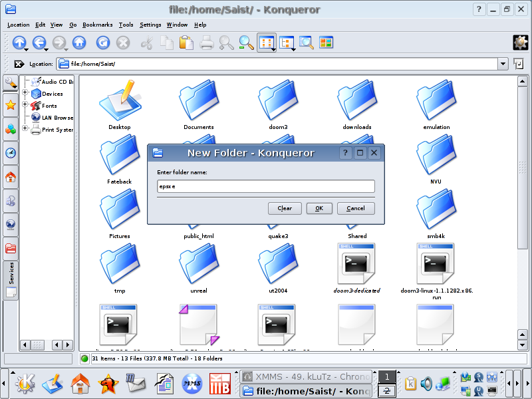Click the Up navigation arrow in toolbar

pos(19,43)
